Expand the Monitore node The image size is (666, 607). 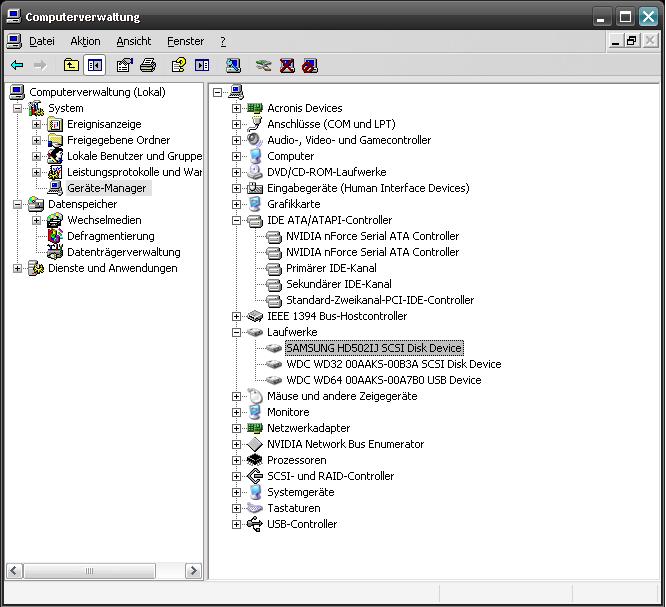[x=237, y=412]
